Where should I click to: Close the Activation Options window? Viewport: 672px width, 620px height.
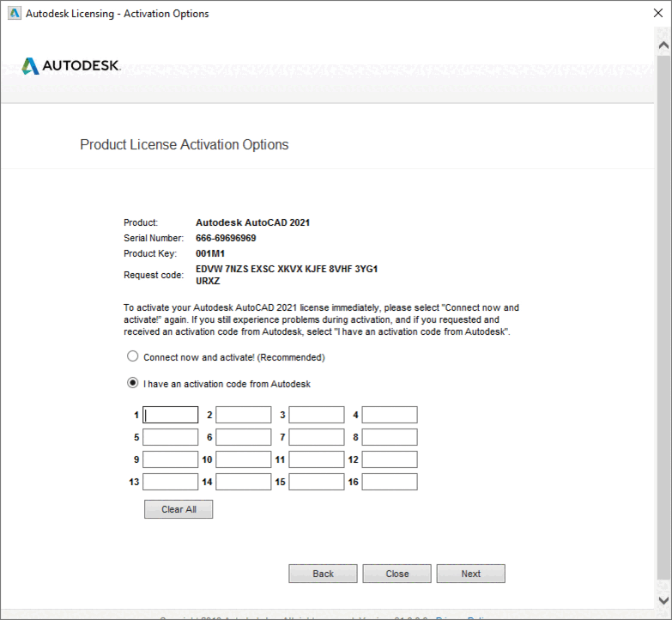coord(658,13)
